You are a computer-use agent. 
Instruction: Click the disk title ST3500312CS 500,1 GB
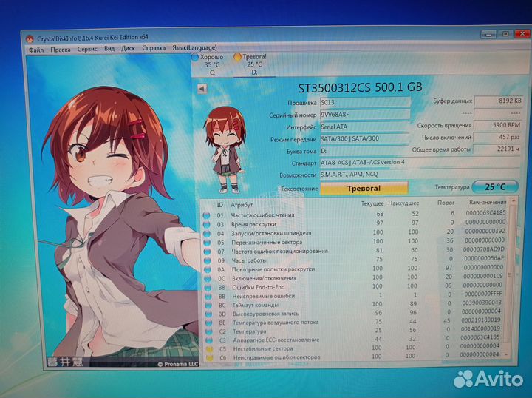360,87
